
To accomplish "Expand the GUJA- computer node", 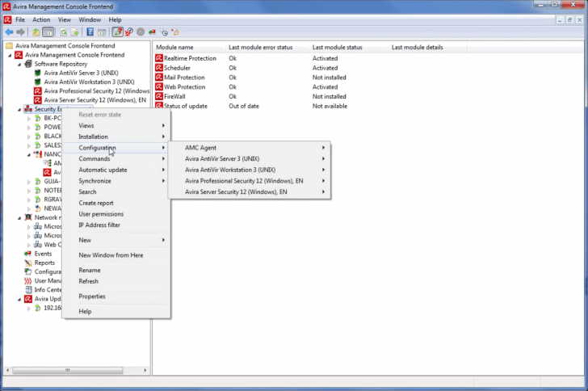I will (x=29, y=182).
